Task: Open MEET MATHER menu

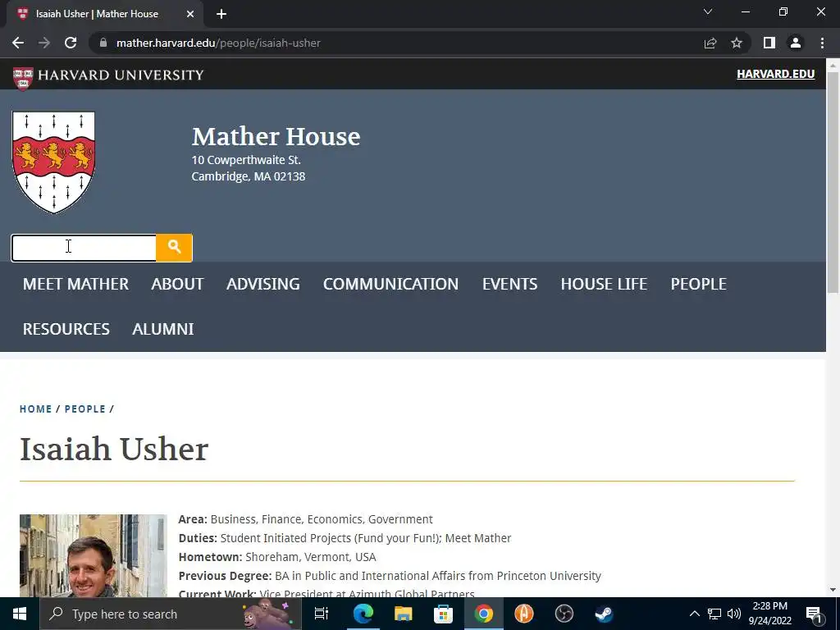Action: click(75, 284)
